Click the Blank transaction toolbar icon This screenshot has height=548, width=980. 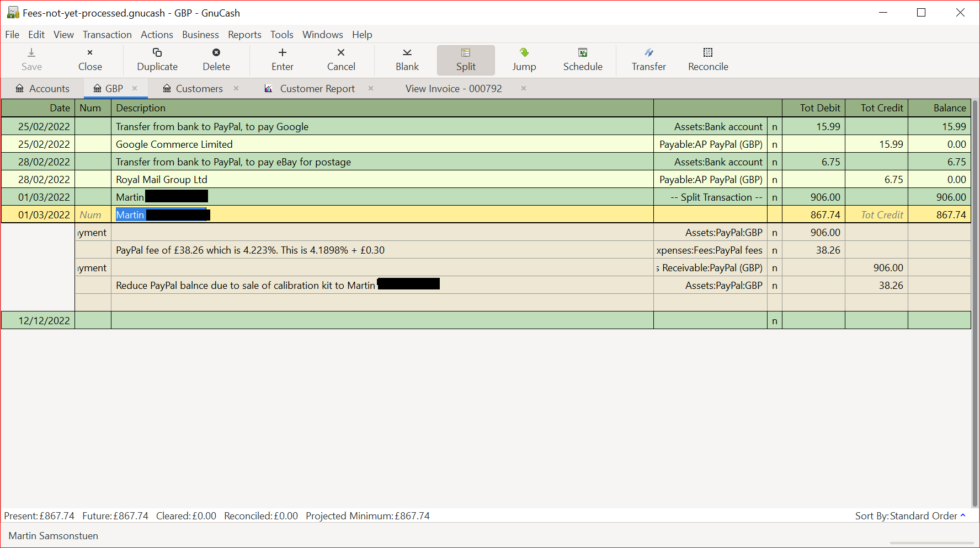point(407,60)
